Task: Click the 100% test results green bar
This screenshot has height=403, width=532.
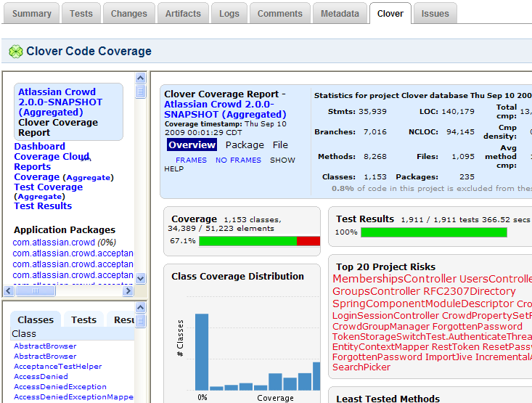Action: (x=434, y=232)
